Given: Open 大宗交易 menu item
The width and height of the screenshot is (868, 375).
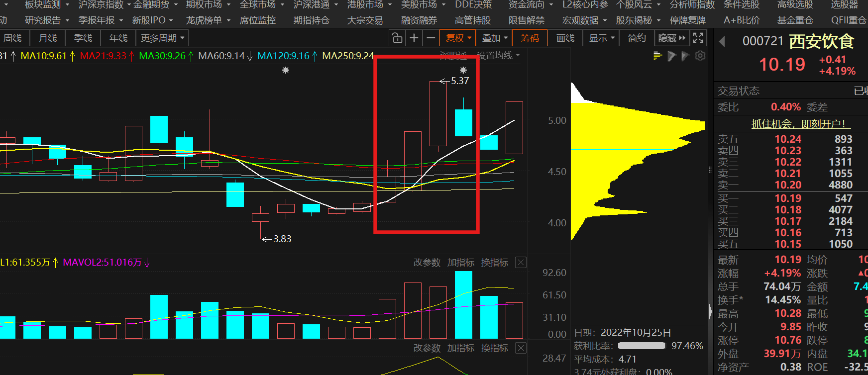Looking at the screenshot, I should [365, 20].
